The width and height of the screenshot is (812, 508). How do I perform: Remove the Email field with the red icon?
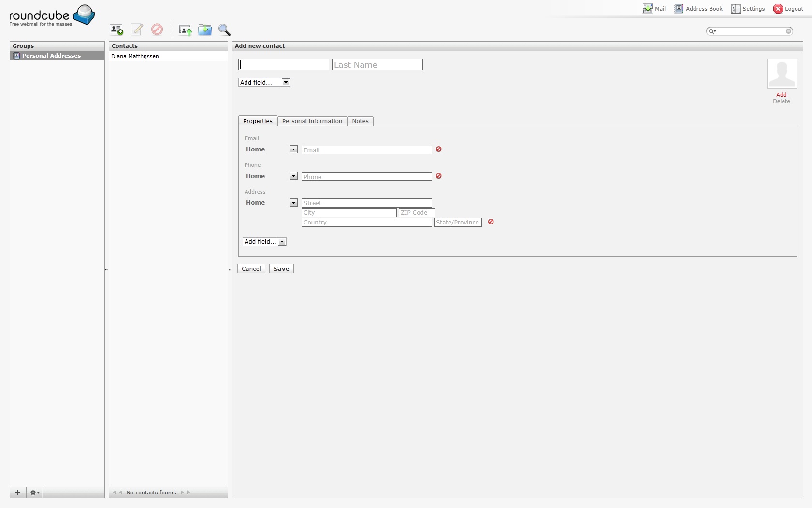point(439,149)
